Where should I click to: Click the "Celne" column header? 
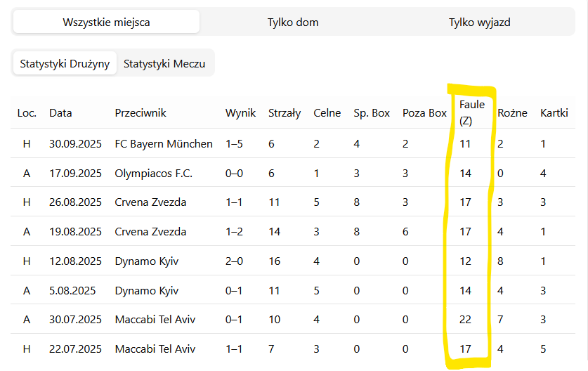point(327,112)
